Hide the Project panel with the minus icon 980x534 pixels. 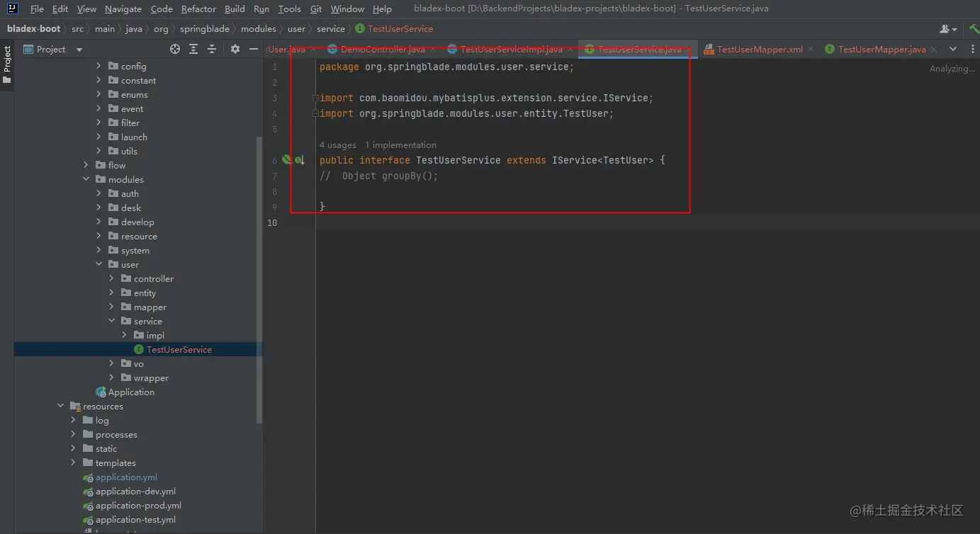(254, 49)
